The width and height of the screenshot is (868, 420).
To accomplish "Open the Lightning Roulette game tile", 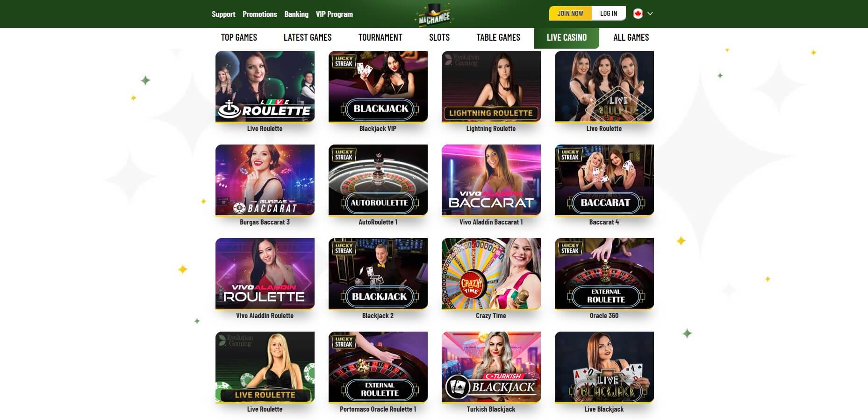I will [491, 87].
